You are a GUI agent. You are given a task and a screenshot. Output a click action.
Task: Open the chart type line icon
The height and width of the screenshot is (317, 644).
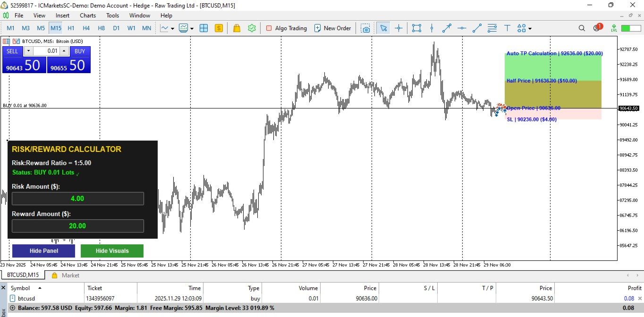pos(164,28)
